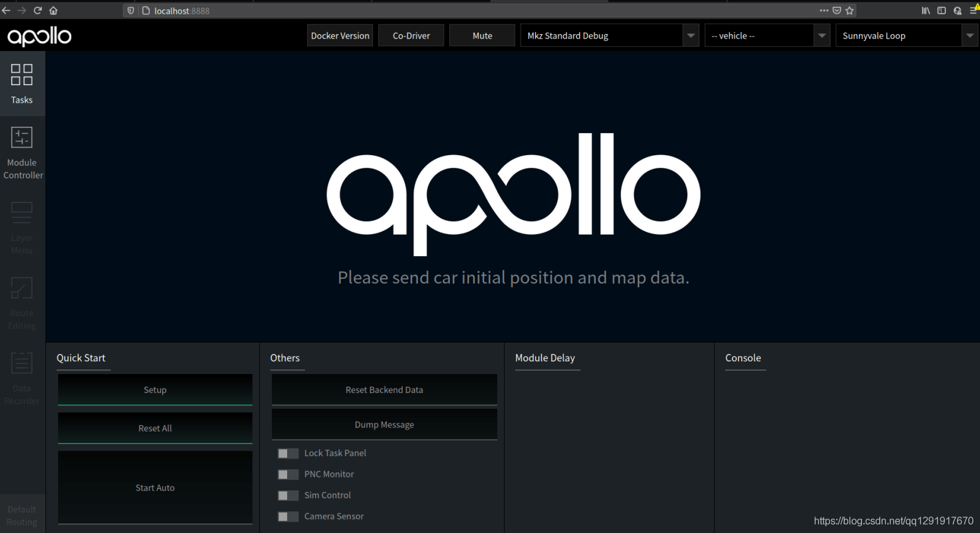This screenshot has height=533, width=980.
Task: Click tracking protection shield icon
Action: 131,11
